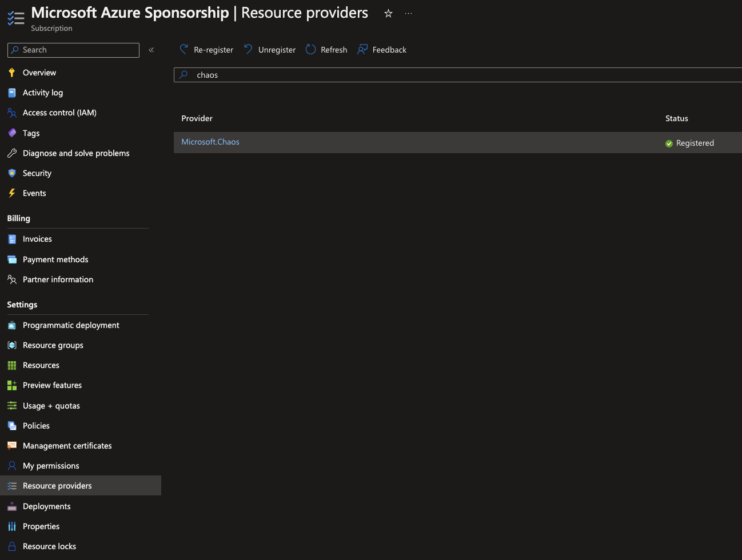The image size is (742, 560).
Task: Click the Preview features icon
Action: pyautogui.click(x=12, y=385)
